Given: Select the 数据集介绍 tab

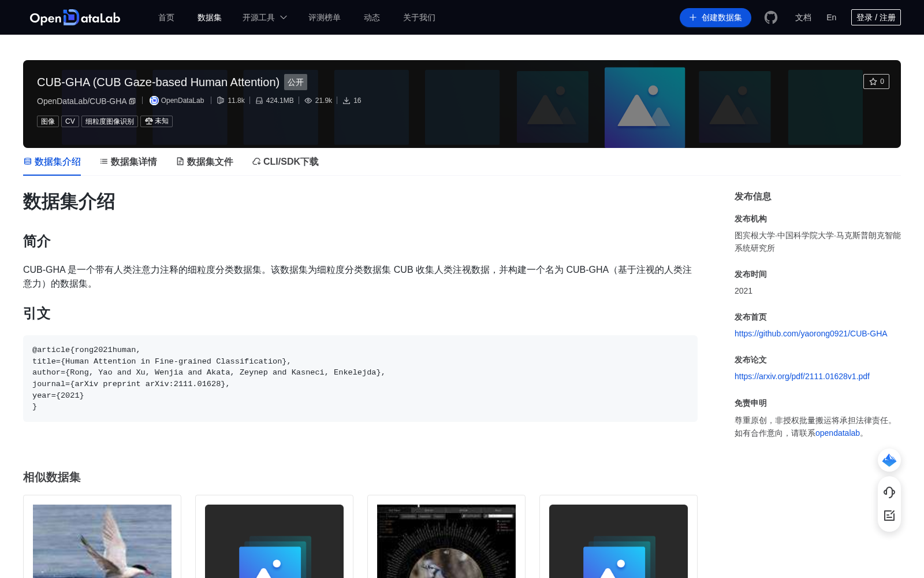Looking at the screenshot, I should pyautogui.click(x=52, y=162).
